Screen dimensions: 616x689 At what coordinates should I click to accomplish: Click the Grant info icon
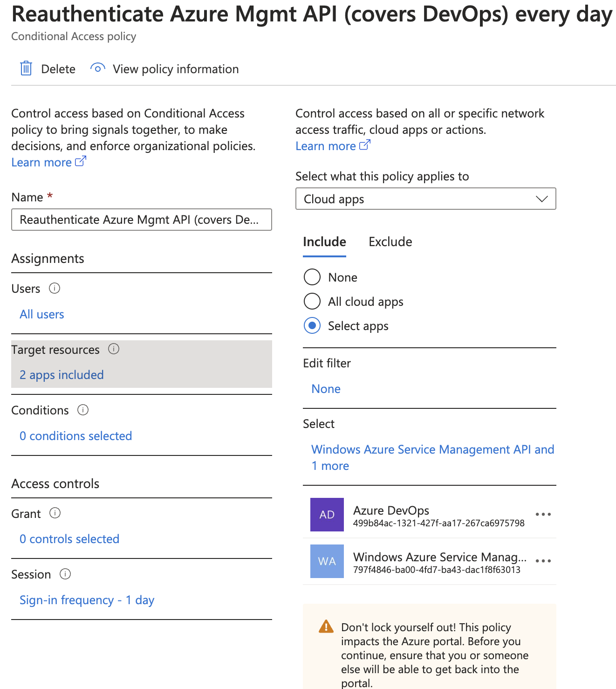[x=55, y=513]
